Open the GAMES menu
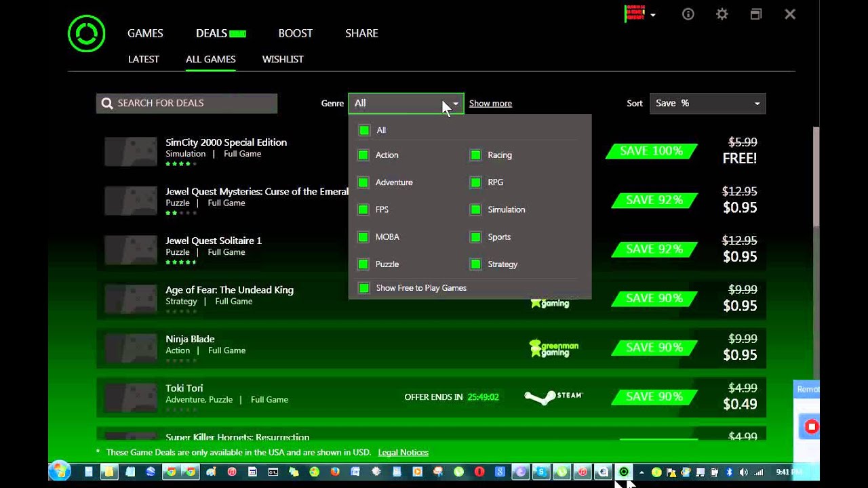Screen dimensions: 868x488 (145, 33)
